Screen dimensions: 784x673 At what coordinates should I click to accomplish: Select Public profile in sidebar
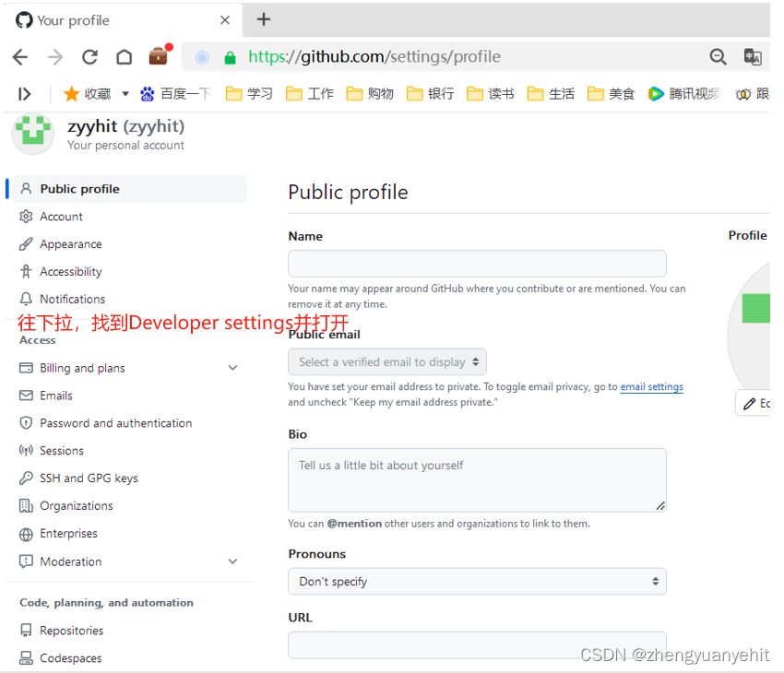click(129, 189)
